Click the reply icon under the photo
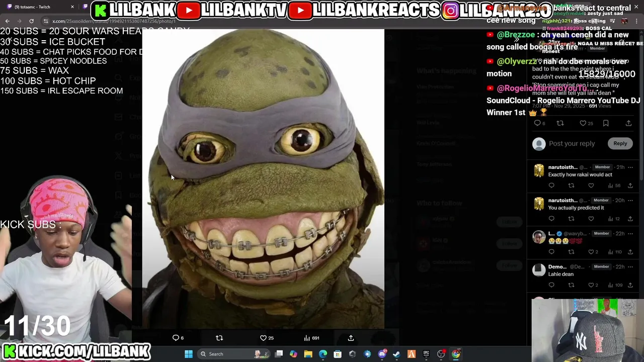644x362 pixels. 176,338
